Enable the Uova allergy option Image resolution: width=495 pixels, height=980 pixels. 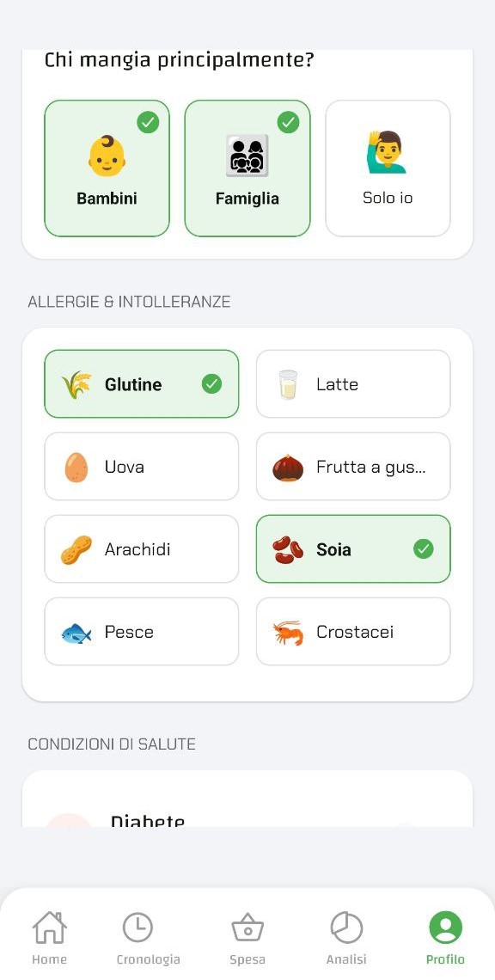point(141,466)
